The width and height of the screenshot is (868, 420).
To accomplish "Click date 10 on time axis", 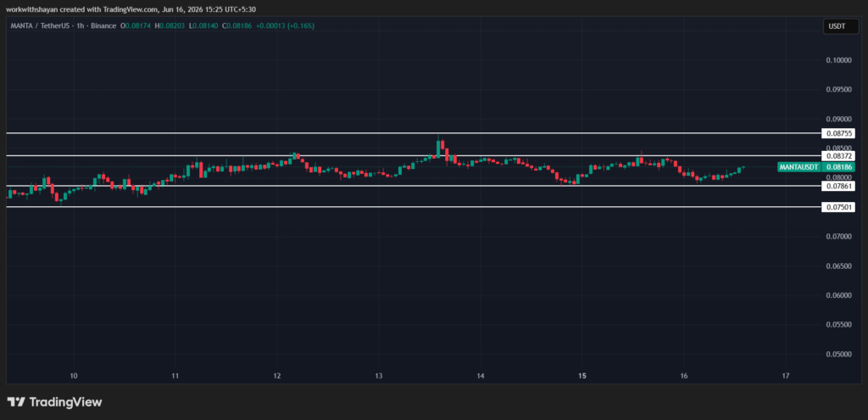I will (x=74, y=376).
